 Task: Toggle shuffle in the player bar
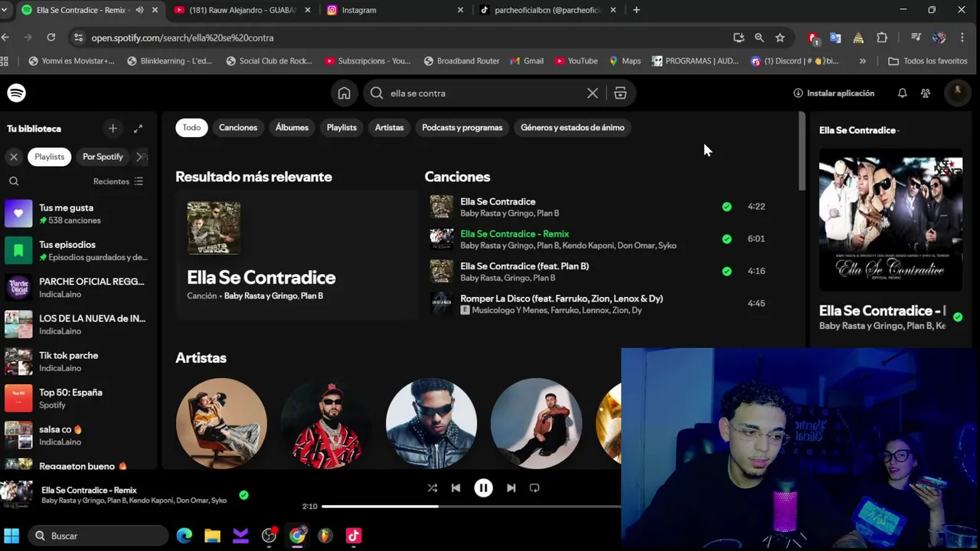pyautogui.click(x=432, y=487)
